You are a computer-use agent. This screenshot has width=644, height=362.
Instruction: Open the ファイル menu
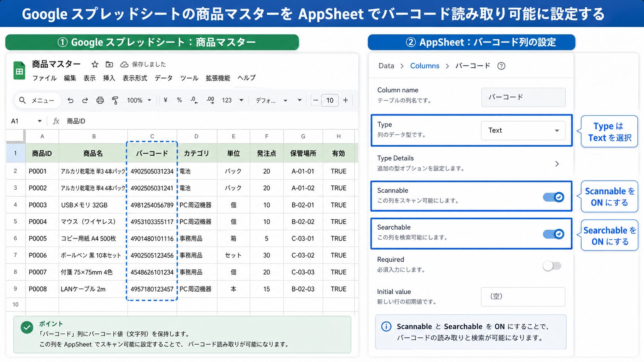tap(44, 78)
